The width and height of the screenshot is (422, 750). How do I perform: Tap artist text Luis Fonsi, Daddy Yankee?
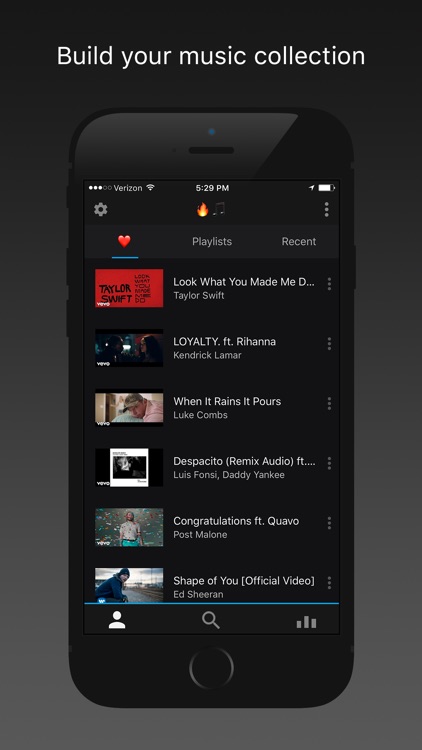[x=229, y=475]
